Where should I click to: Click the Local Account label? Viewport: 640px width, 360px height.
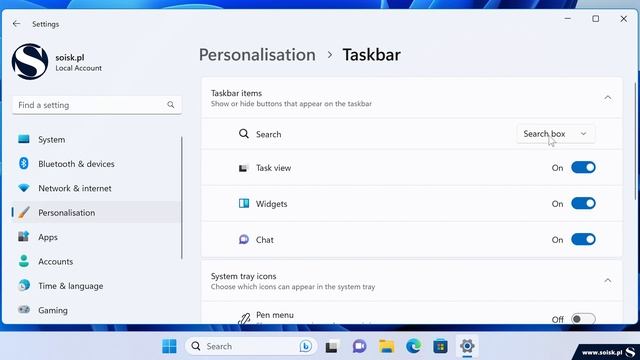pos(78,68)
